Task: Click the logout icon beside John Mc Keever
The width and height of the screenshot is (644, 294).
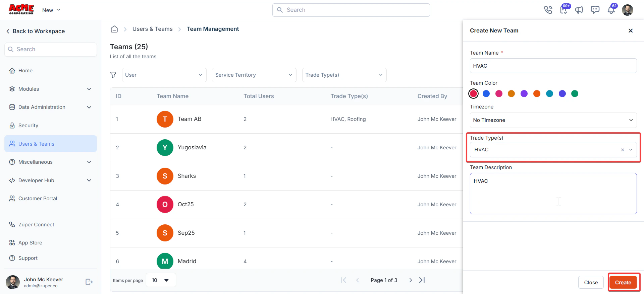Action: 89,282
